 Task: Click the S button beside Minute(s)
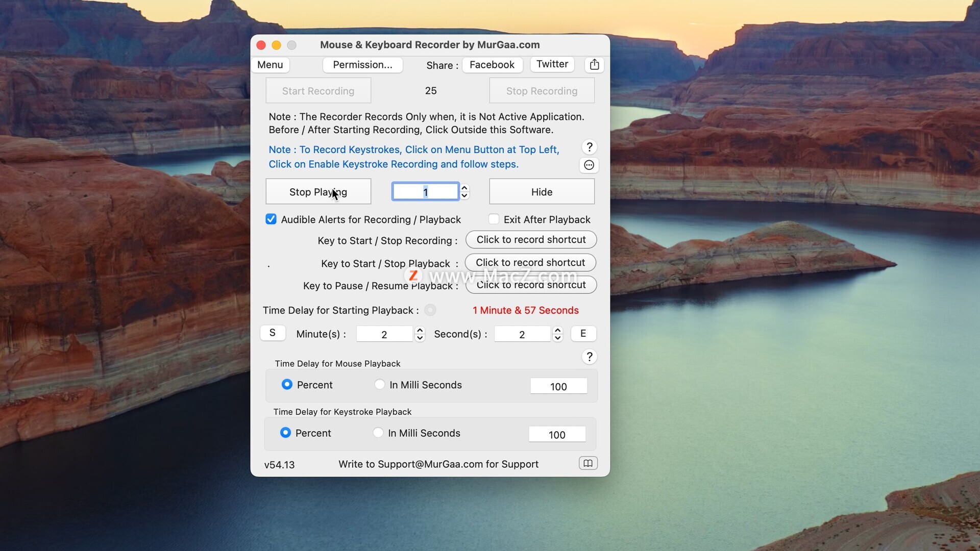pyautogui.click(x=273, y=333)
